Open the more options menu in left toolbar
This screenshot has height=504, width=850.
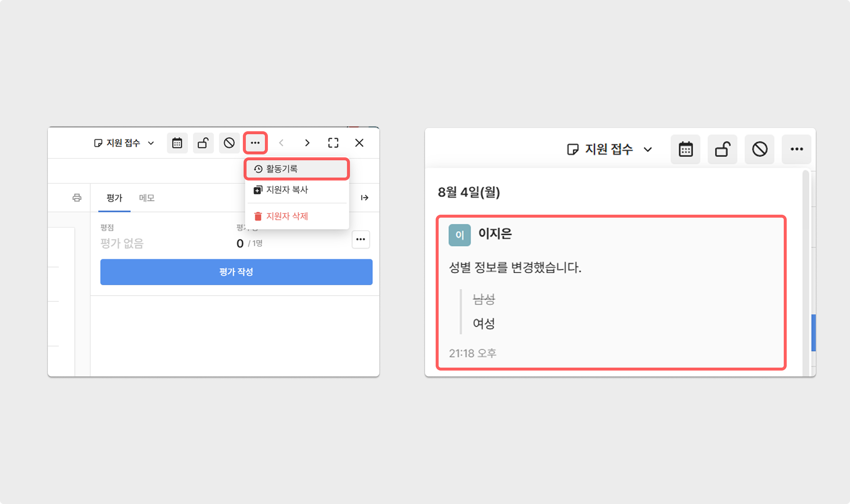pos(255,143)
